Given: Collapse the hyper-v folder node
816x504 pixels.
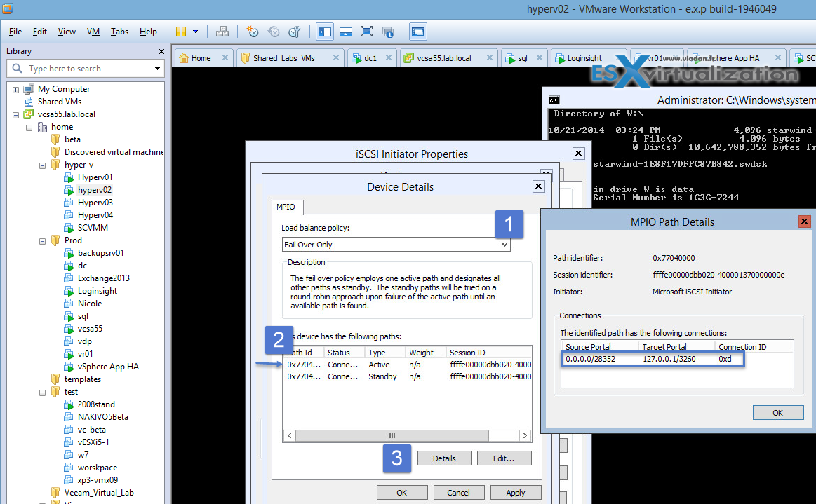Looking at the screenshot, I should tap(43, 165).
